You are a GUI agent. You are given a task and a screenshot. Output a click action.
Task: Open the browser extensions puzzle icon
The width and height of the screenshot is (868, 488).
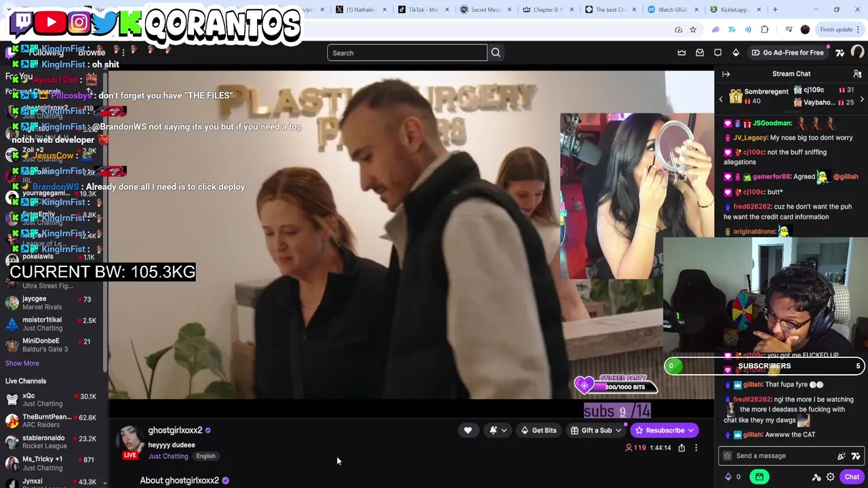(765, 30)
